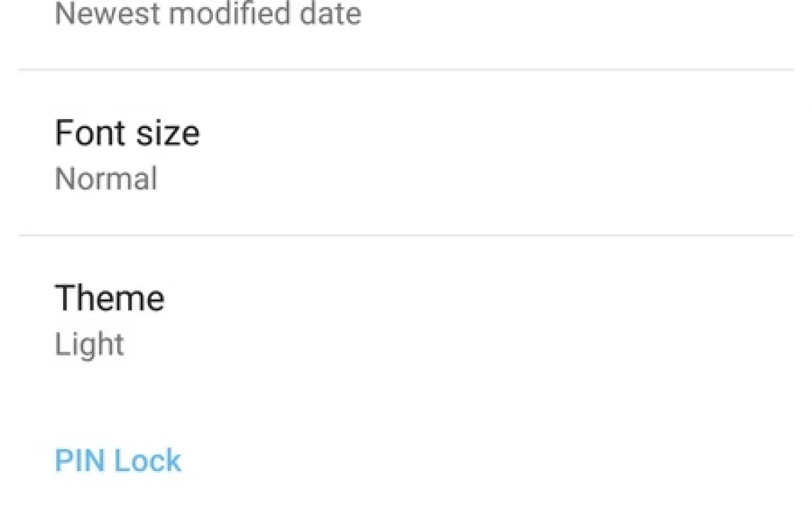Tap empty space right of Theme row
The image size is (812, 507).
(x=567, y=319)
